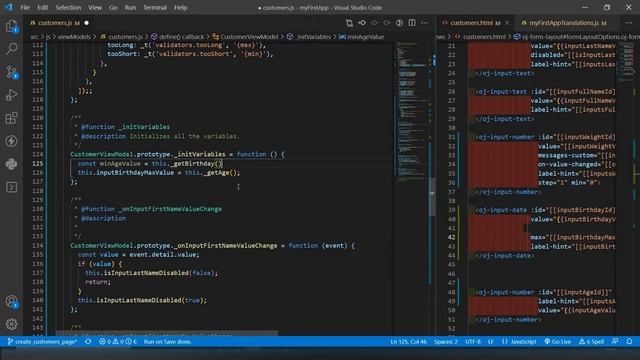
Task: Split the customers.js editor
Action: [412, 23]
